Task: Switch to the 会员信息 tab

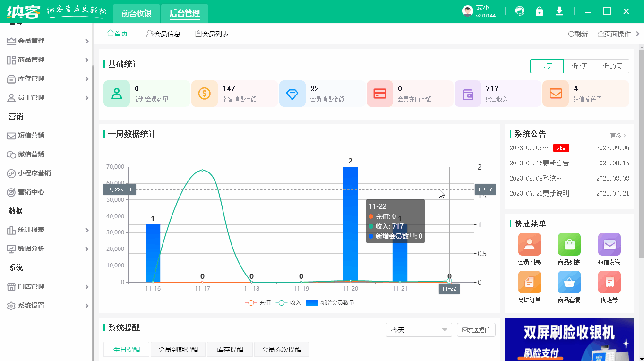Action: (164, 33)
